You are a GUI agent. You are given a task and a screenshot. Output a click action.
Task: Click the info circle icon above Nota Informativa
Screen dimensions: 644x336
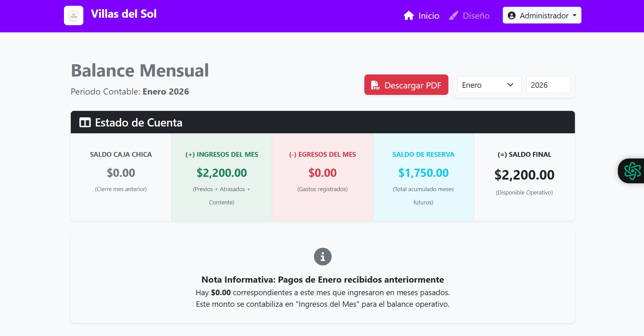pos(323,256)
